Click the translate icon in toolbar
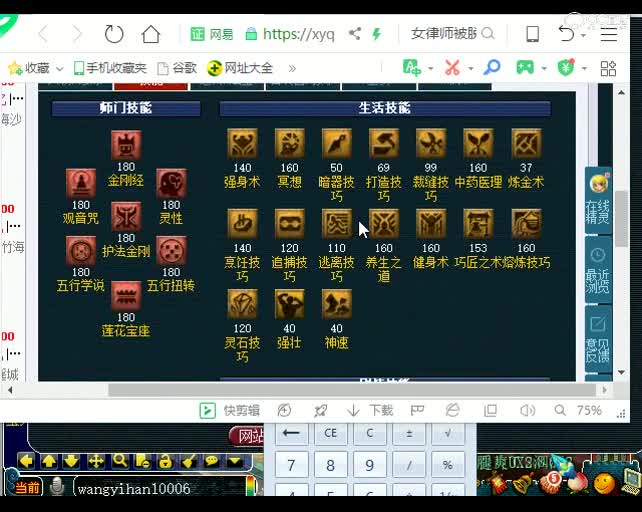This screenshot has width=642, height=512. click(x=411, y=68)
